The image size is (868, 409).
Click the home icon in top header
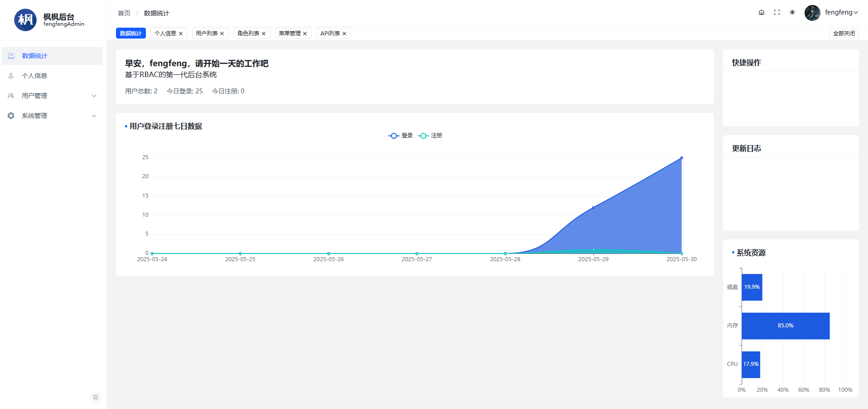[x=761, y=13]
